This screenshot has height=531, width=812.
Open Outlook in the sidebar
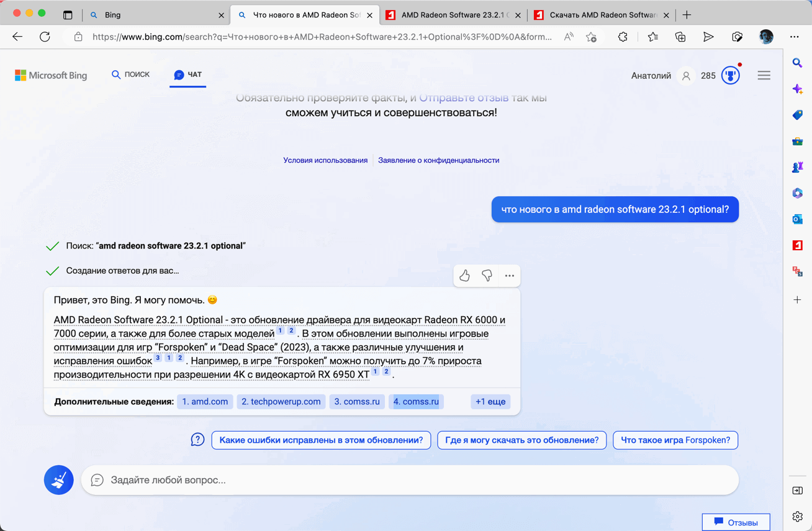(x=798, y=219)
